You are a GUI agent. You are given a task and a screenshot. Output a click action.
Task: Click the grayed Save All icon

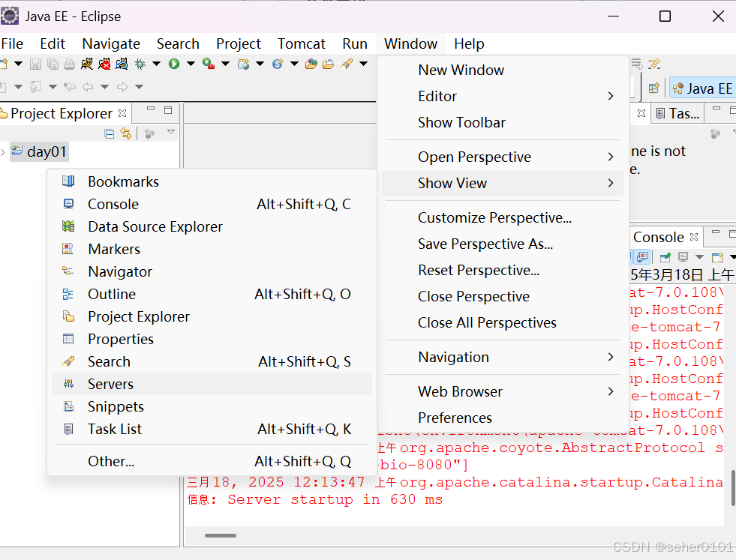click(x=53, y=63)
